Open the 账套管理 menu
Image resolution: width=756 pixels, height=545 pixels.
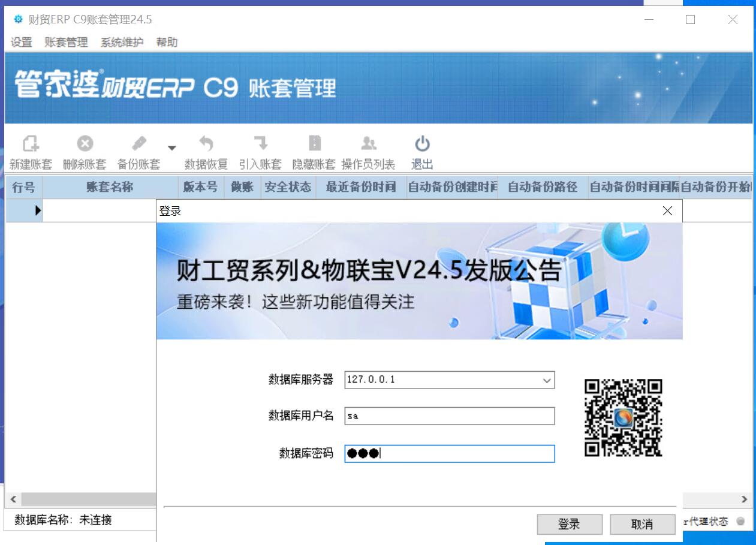[x=66, y=42]
